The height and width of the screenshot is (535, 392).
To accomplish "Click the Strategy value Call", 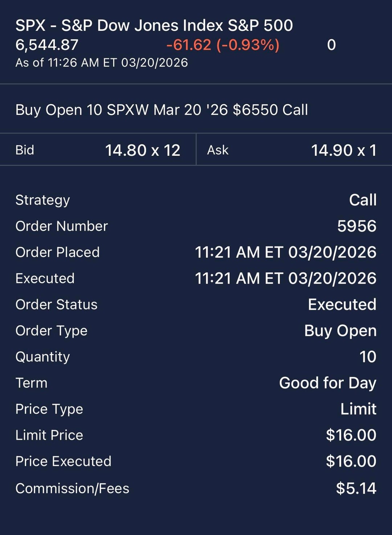I will [363, 200].
